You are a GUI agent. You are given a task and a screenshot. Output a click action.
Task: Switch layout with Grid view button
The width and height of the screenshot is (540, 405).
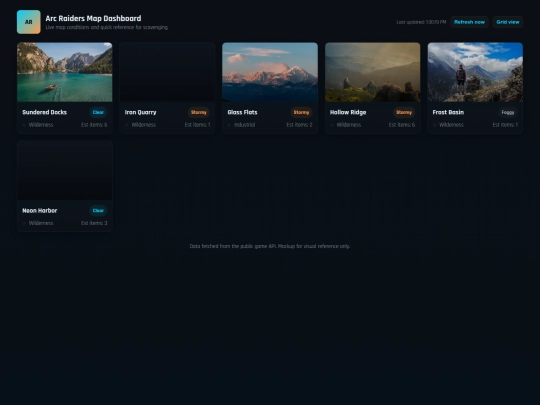click(508, 22)
